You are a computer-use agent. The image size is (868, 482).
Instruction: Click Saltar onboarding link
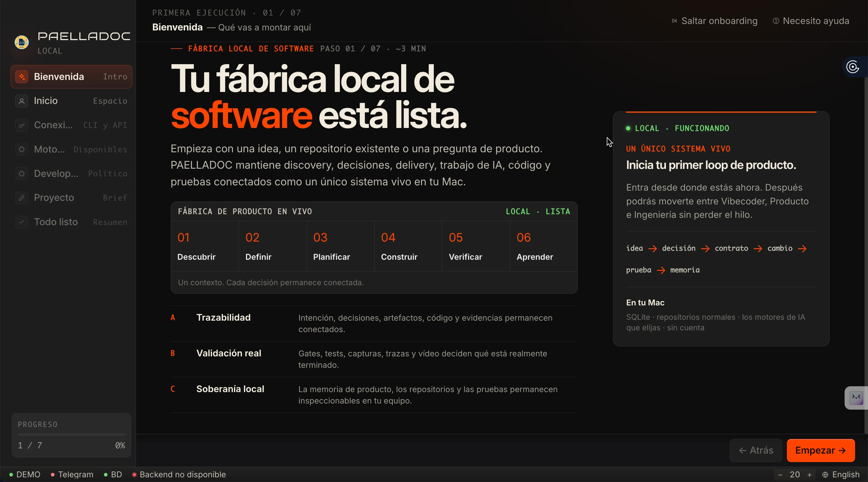714,21
